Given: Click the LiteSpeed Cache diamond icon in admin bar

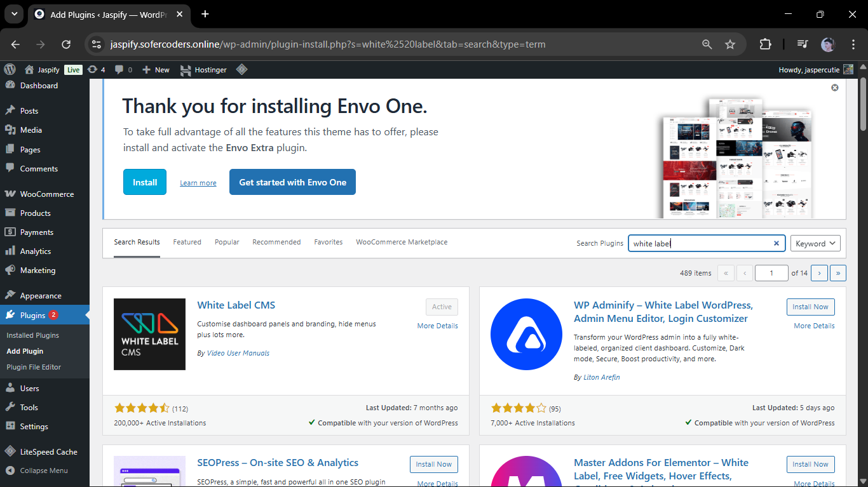Looking at the screenshot, I should (241, 70).
